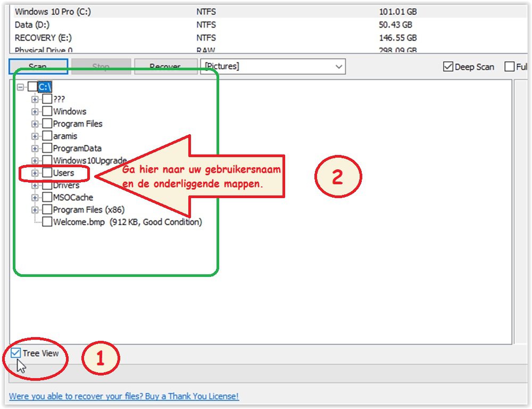
Task: Select the Drivers folder tree item
Action: (66, 185)
